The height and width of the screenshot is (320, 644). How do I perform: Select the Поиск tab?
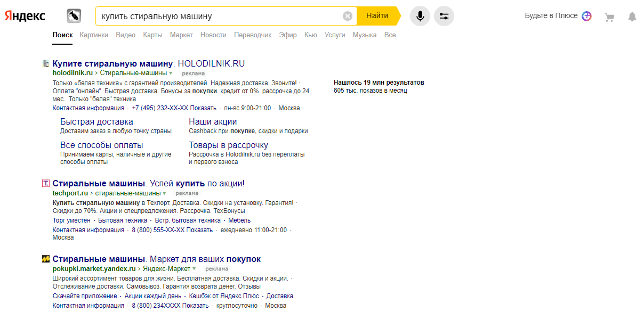(x=62, y=35)
